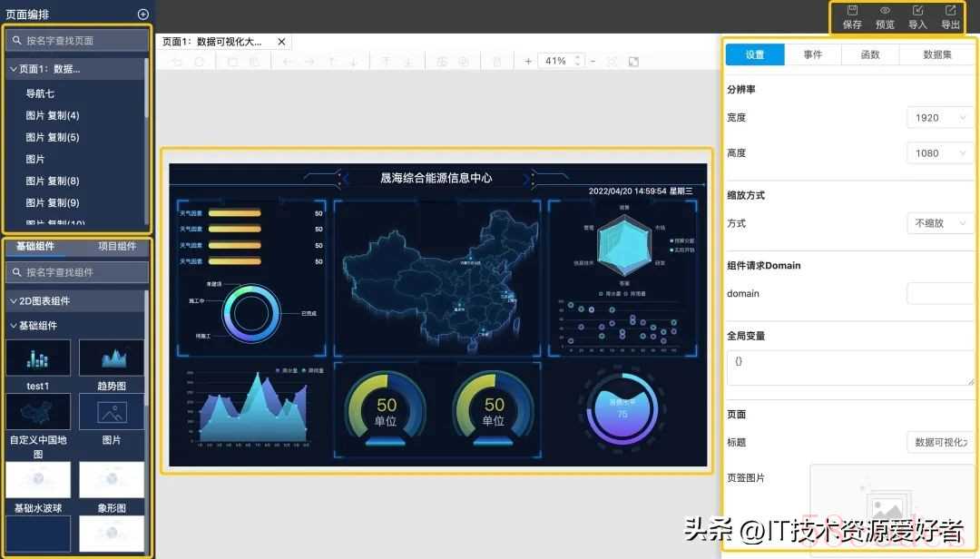Click the fullscreen icon in canvas toolbar
The width and height of the screenshot is (980, 559).
coord(633,62)
